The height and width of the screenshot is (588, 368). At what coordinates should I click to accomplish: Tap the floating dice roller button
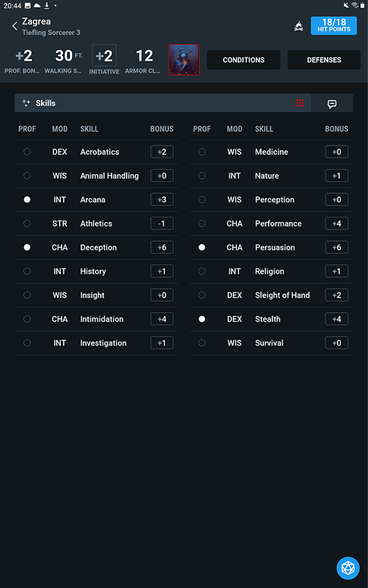coord(348,568)
